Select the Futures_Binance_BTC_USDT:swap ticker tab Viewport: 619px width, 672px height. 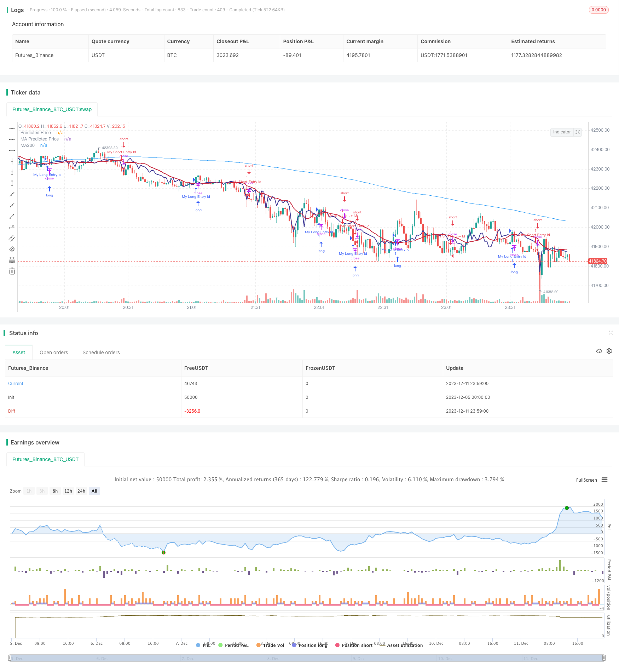click(x=52, y=109)
